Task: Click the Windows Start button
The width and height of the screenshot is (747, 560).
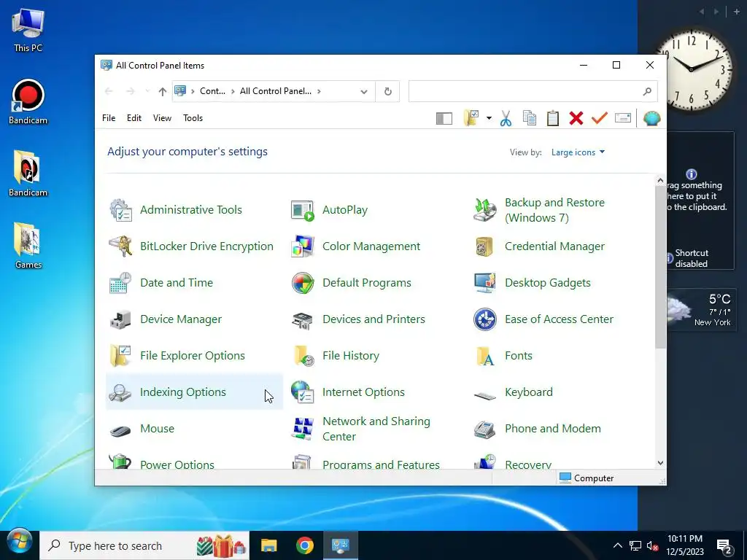Action: (20, 542)
